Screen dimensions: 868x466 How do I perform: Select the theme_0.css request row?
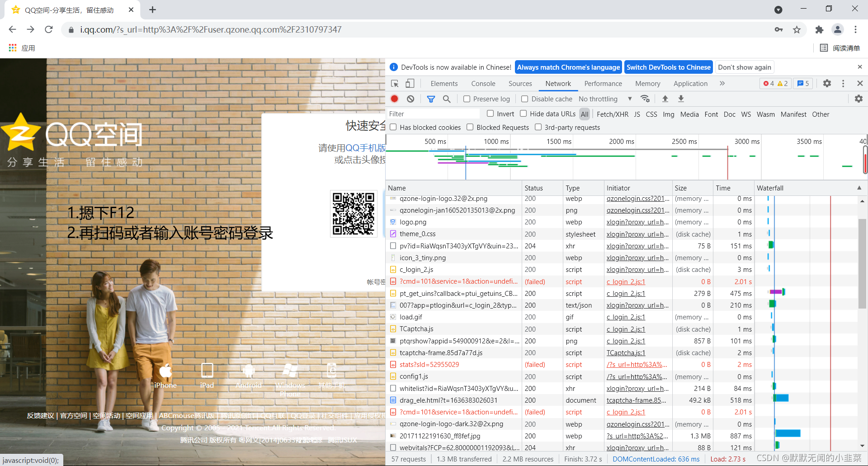[x=622, y=234]
